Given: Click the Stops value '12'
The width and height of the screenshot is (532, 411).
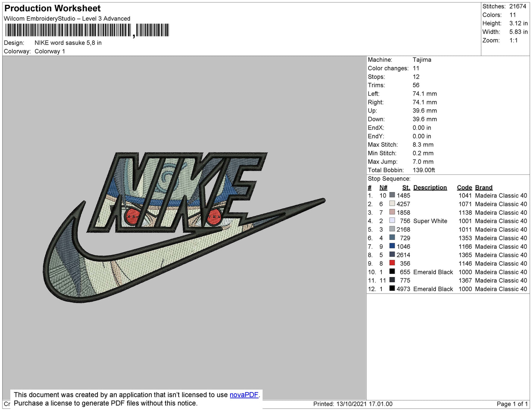Looking at the screenshot, I should coord(416,77).
